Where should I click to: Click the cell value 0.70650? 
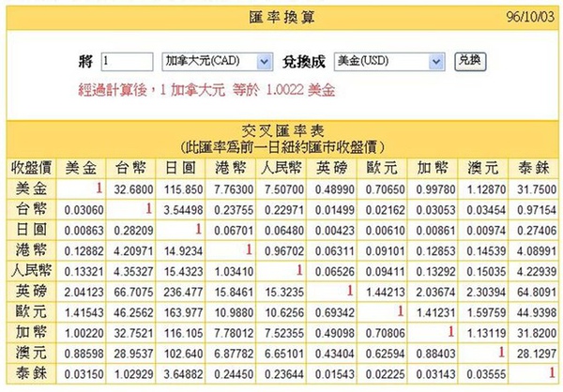(385, 189)
